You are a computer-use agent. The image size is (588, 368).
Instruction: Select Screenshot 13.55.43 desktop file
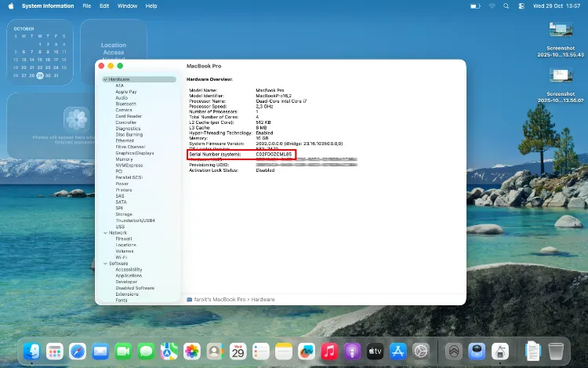[560, 30]
